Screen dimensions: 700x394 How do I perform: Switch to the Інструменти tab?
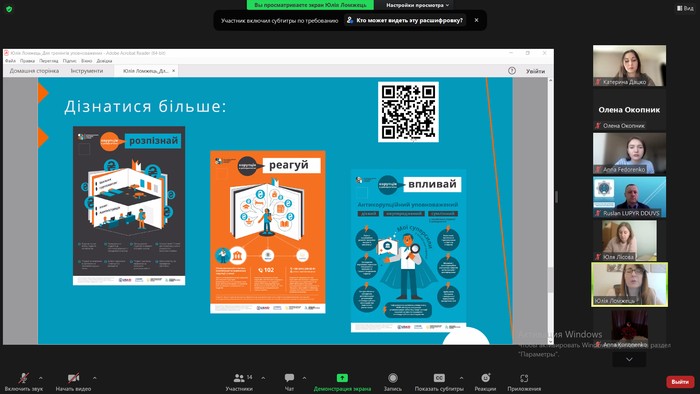click(x=87, y=71)
